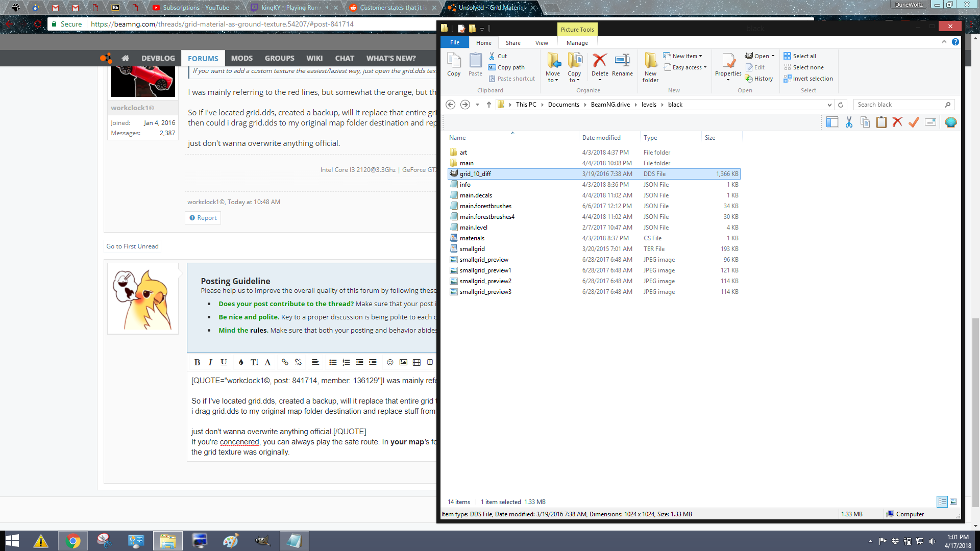
Task: Toggle bold formatting in reply editor
Action: click(x=197, y=362)
